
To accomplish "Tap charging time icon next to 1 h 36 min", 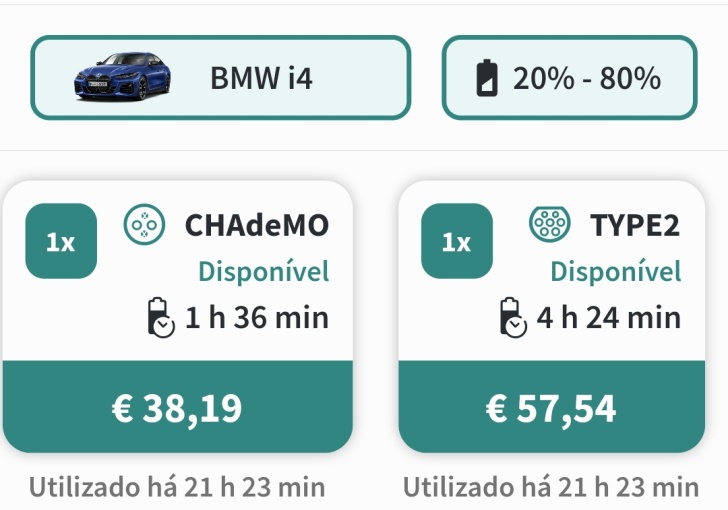I will (161, 318).
